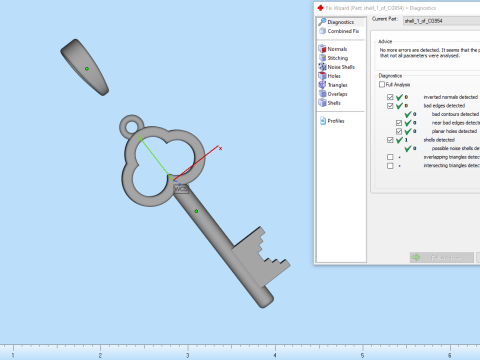Click ruler mark 3 at the bottom
Viewport: 480px width, 360px height.
[188, 355]
